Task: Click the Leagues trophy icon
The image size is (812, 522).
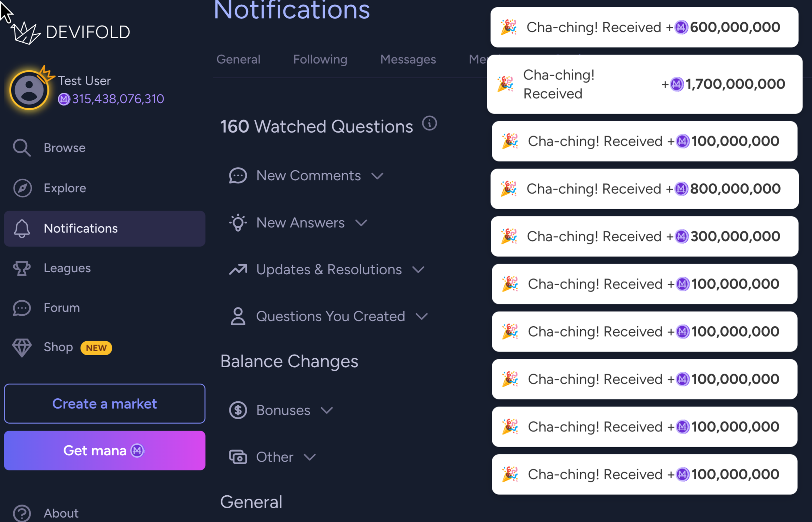Action: 22,268
